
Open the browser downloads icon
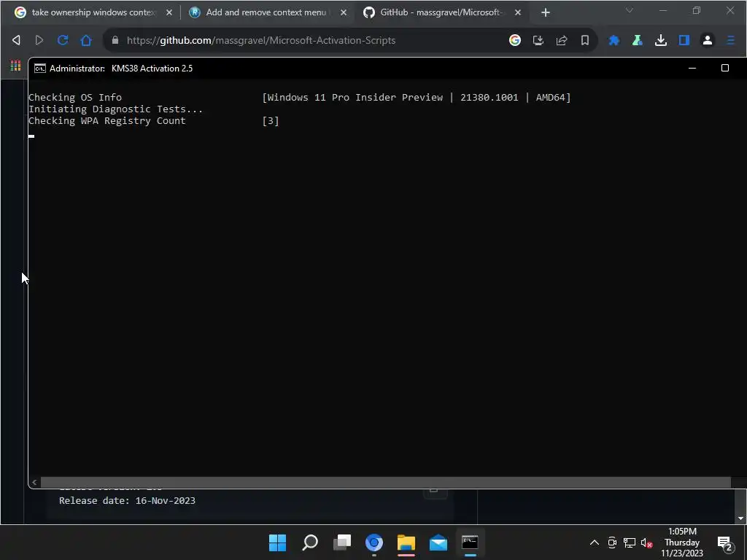click(661, 41)
